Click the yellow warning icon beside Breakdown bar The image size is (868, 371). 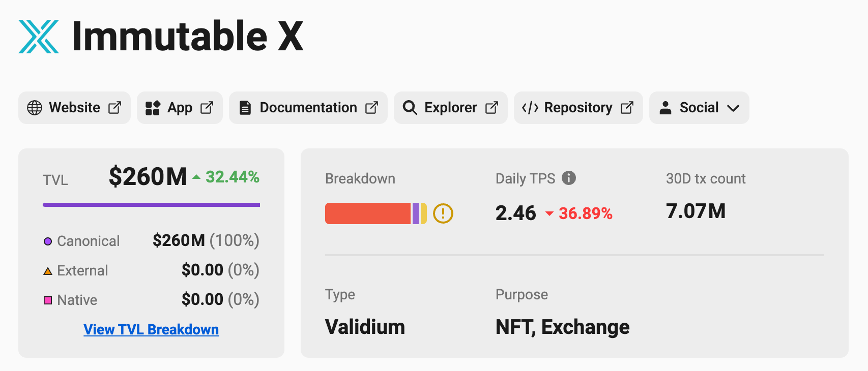point(443,213)
